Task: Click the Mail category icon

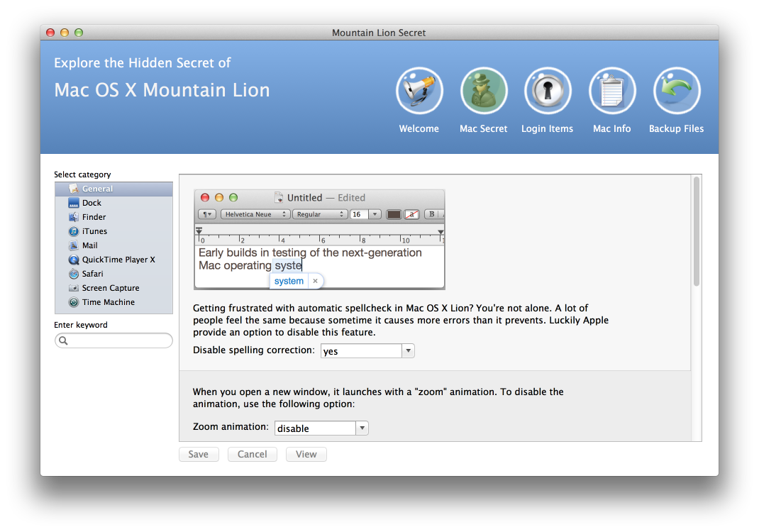Action: pos(74,245)
